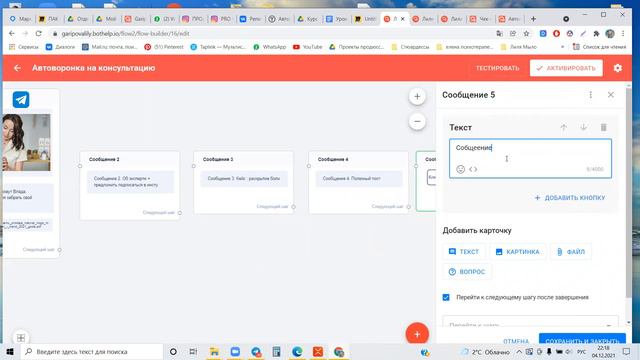Open Windows Start menu
The width and height of the screenshot is (640, 360).
[10, 351]
